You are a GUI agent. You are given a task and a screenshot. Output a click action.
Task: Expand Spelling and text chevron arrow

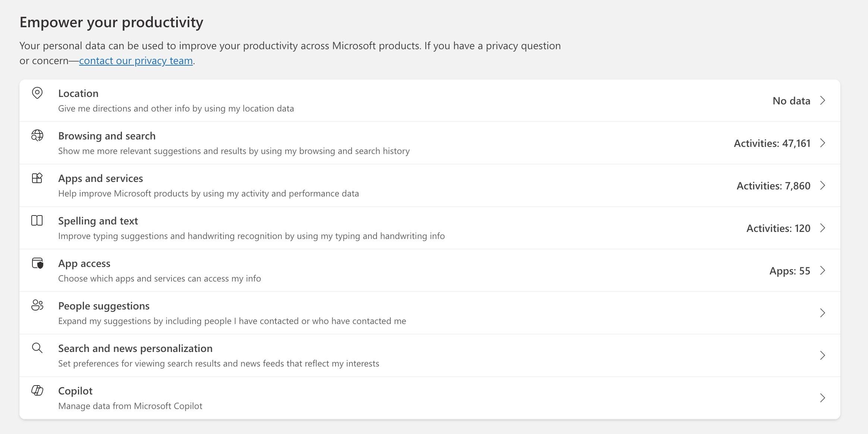[x=823, y=228]
